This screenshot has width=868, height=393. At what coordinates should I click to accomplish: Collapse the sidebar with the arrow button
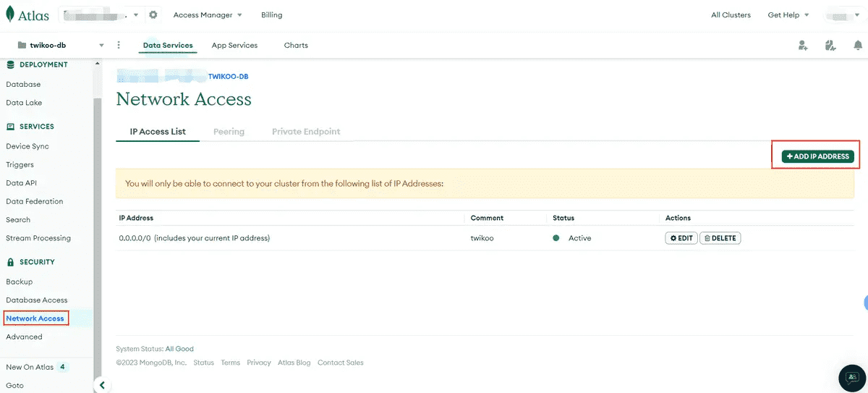point(102,385)
